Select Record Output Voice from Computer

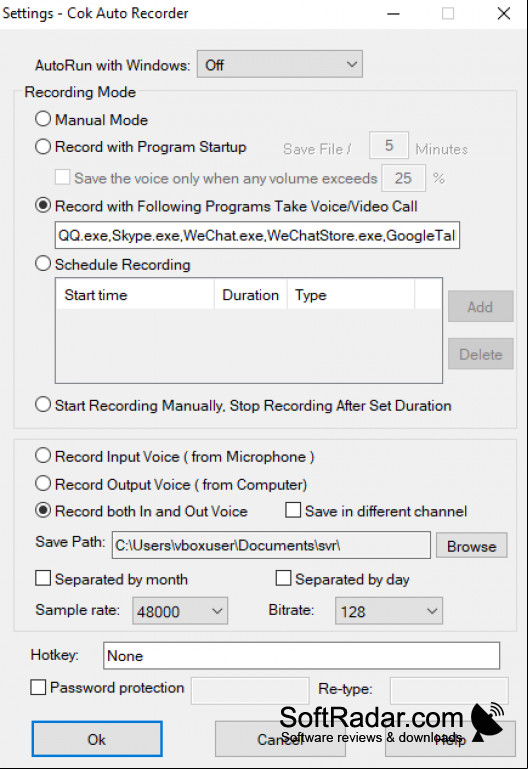pos(43,484)
